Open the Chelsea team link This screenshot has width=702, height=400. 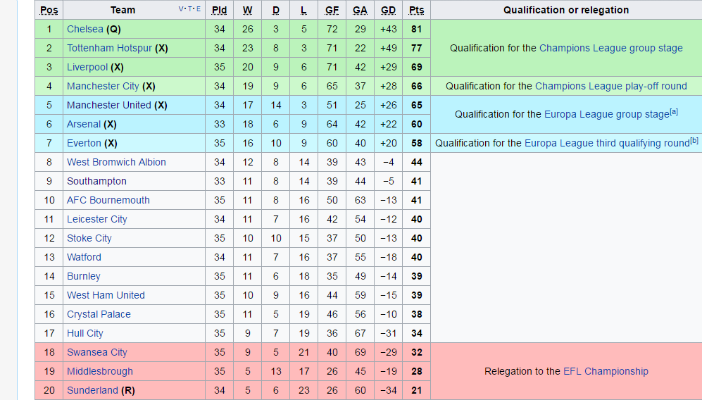coord(85,29)
